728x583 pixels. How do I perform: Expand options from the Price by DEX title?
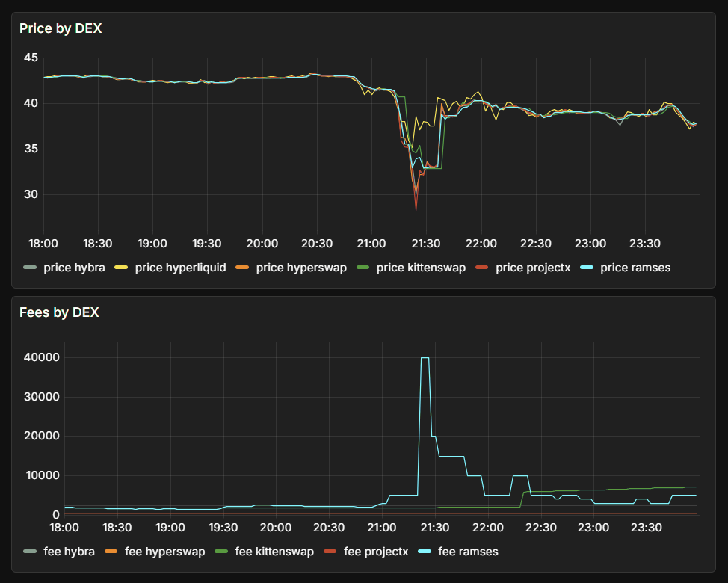click(x=60, y=28)
